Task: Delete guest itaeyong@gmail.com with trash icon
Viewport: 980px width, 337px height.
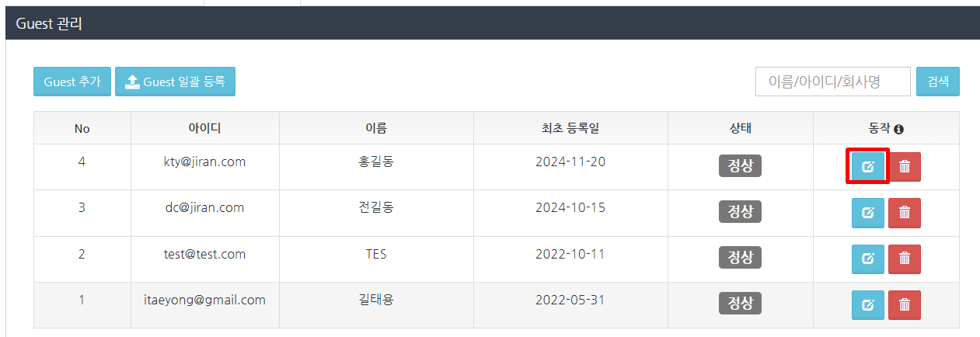Action: pyautogui.click(x=905, y=304)
